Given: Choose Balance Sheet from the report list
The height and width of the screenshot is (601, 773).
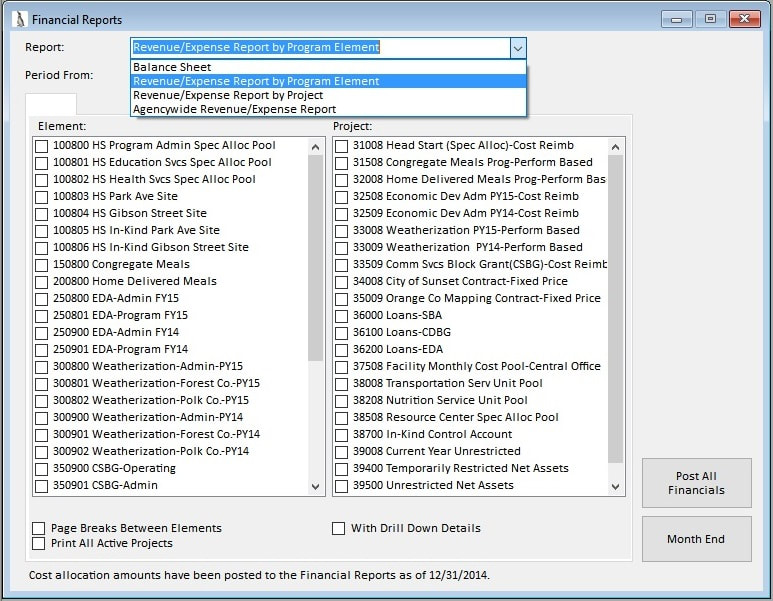Looking at the screenshot, I should [x=328, y=67].
